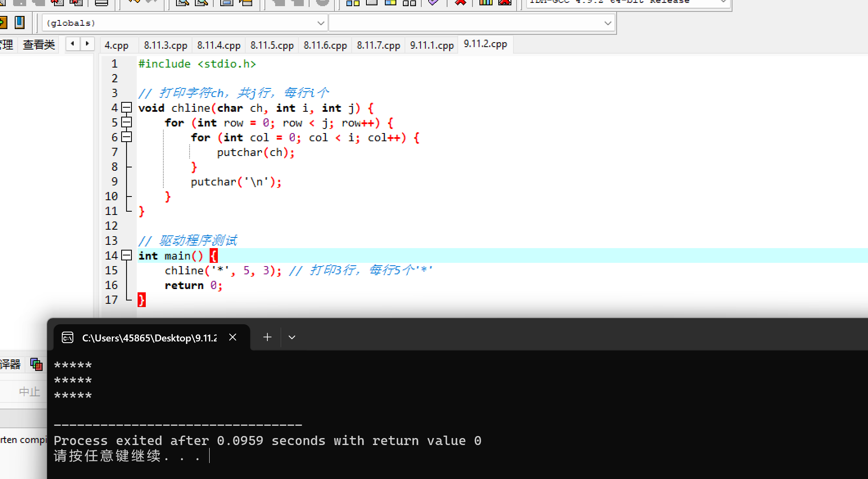Switch to the 9.11.1.cpp tab
This screenshot has width=868, height=479.
click(432, 45)
